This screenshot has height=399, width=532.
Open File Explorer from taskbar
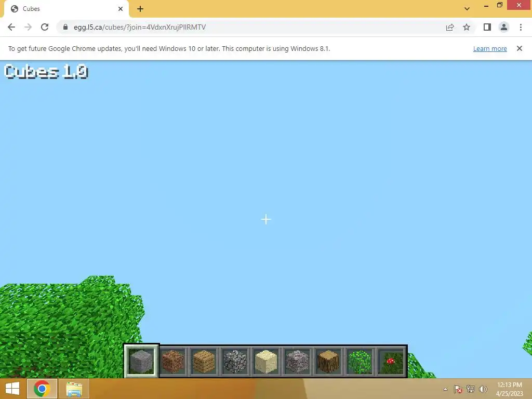(74, 389)
